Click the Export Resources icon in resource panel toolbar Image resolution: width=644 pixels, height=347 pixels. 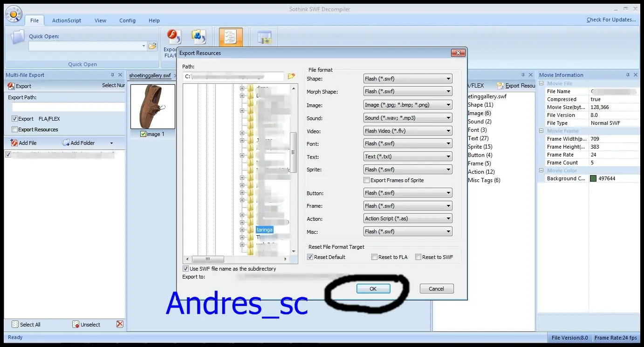click(500, 86)
